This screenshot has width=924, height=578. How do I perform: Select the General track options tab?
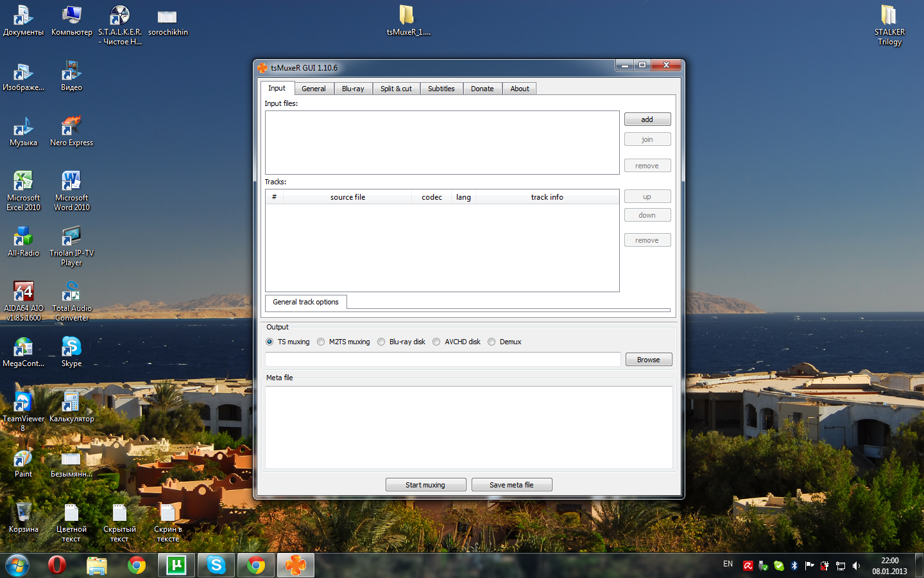click(x=306, y=302)
